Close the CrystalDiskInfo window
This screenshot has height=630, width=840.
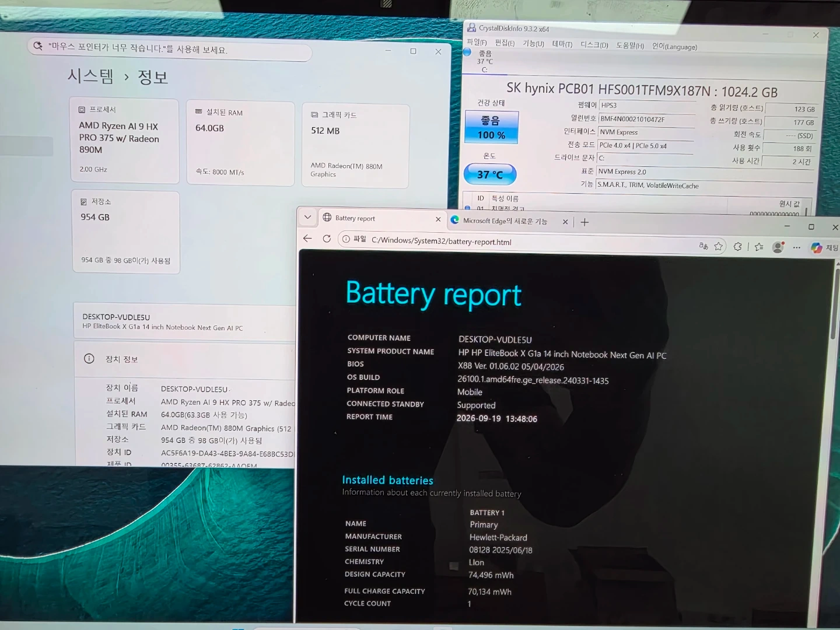[815, 35]
